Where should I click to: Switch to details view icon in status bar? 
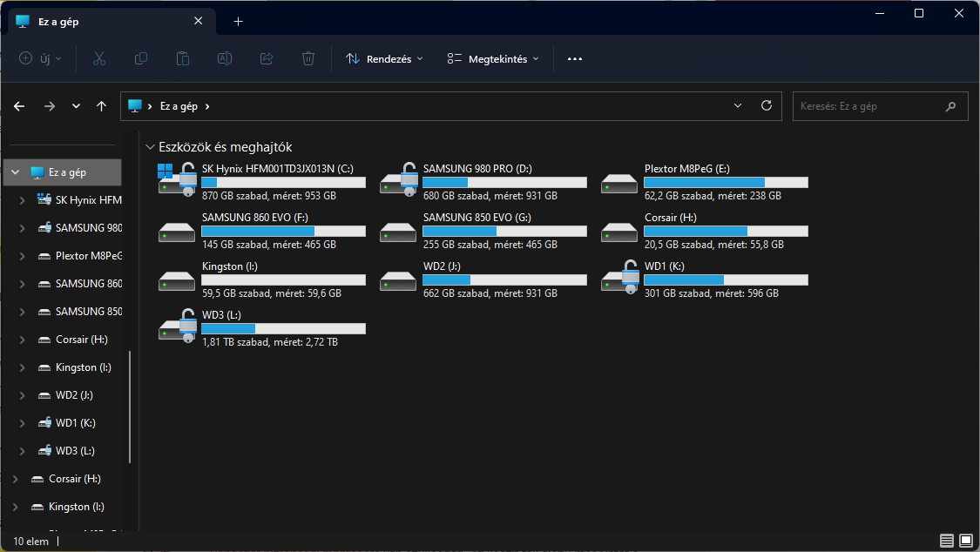pos(947,541)
